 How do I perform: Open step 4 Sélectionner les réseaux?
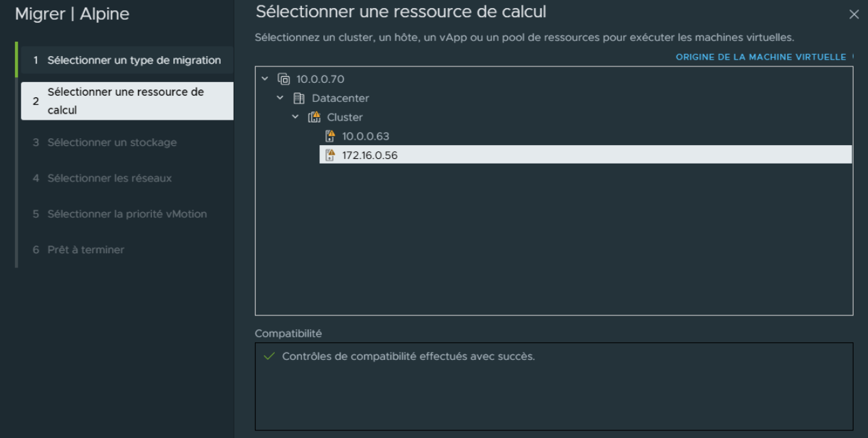[110, 178]
